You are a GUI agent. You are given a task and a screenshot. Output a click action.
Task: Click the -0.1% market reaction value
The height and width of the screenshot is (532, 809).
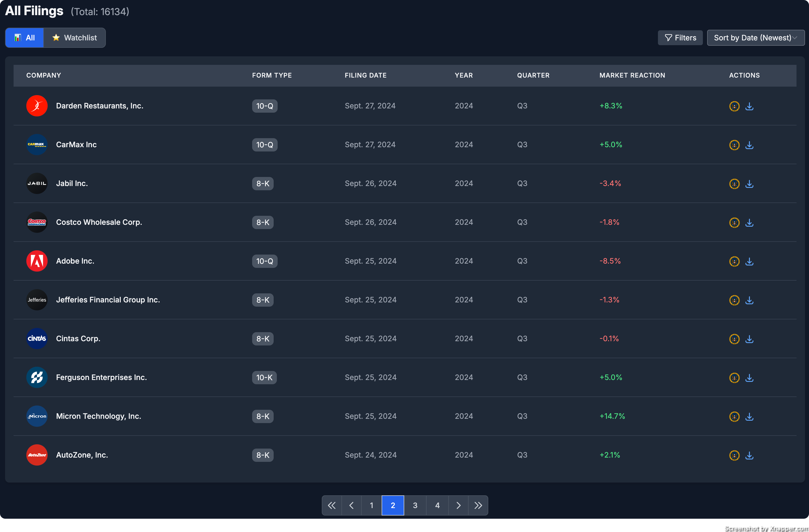(x=609, y=338)
